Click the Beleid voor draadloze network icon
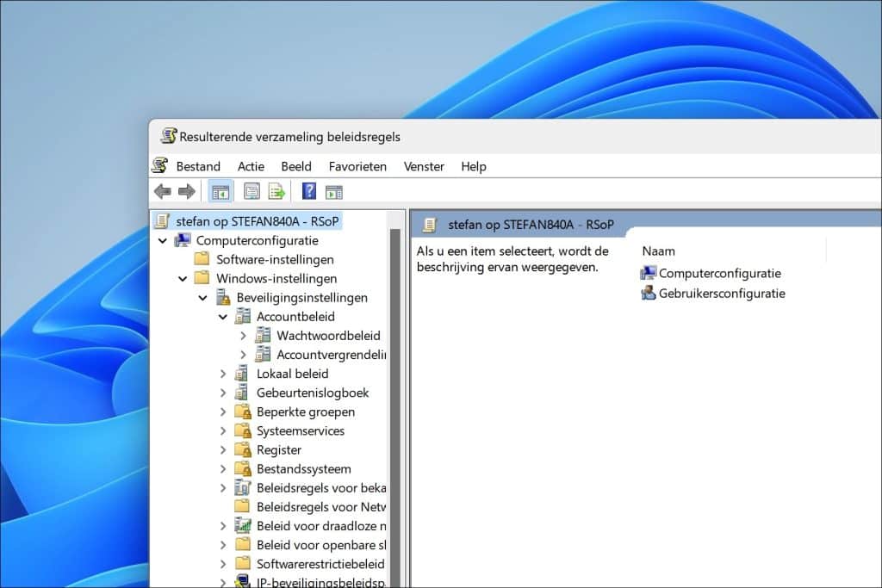Image resolution: width=882 pixels, height=588 pixels. pos(242,526)
